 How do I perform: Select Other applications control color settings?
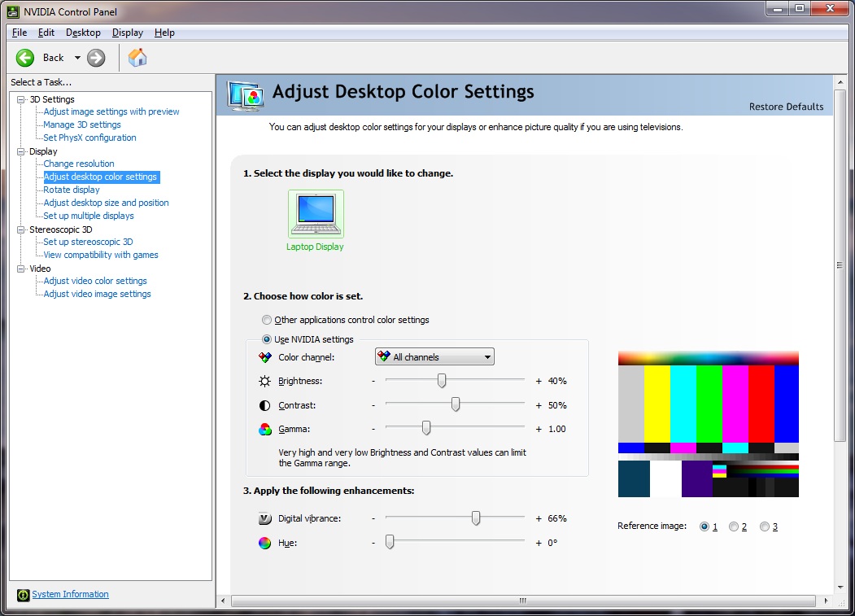(x=267, y=320)
